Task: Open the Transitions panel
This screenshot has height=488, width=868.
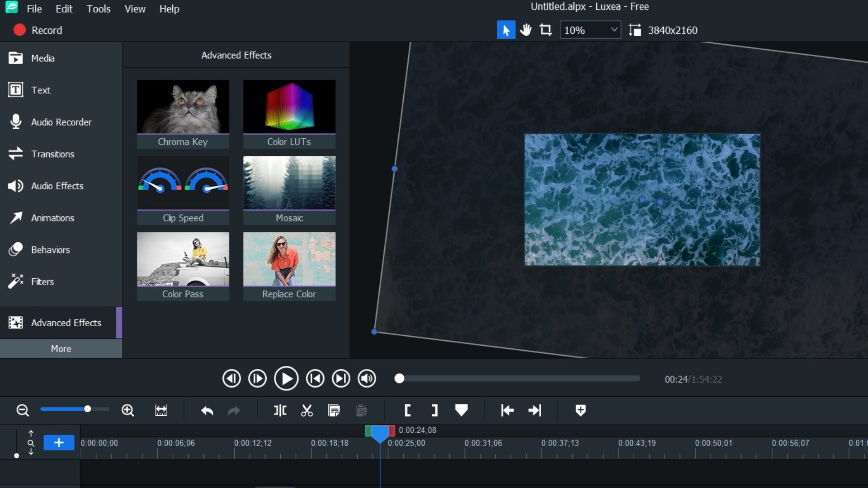Action: tap(52, 154)
